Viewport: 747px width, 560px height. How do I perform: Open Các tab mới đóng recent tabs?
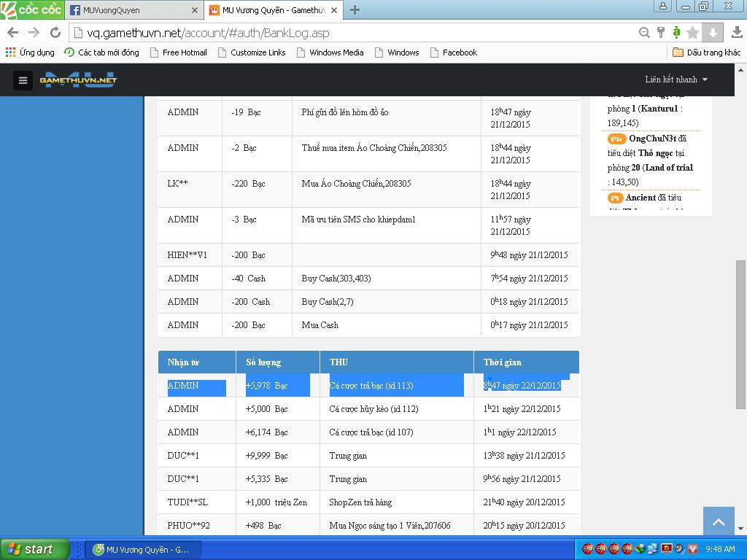point(101,52)
